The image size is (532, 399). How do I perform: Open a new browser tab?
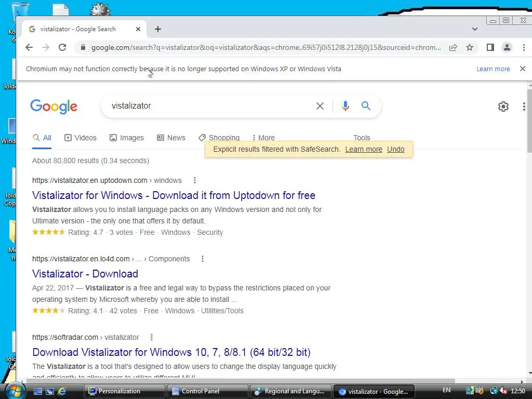[158, 29]
